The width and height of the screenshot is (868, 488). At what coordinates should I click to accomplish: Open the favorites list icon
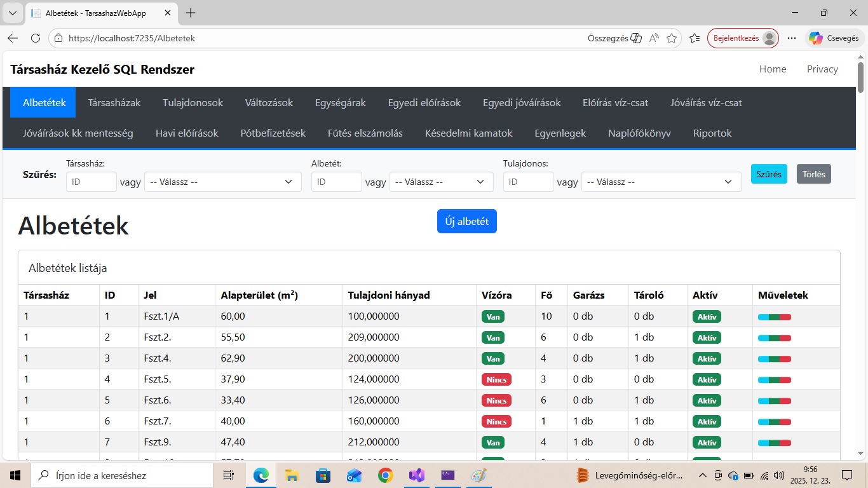click(695, 38)
